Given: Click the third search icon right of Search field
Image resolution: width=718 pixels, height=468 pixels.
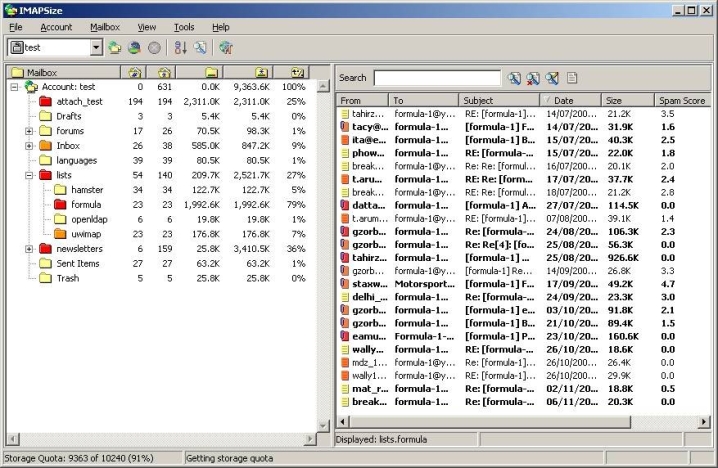Looking at the screenshot, I should (x=552, y=77).
